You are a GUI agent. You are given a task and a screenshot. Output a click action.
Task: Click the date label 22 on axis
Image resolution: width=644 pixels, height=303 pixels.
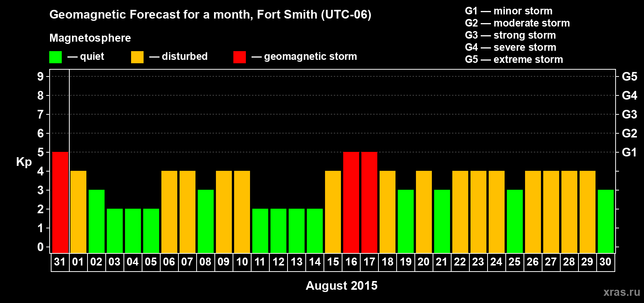[460, 262]
